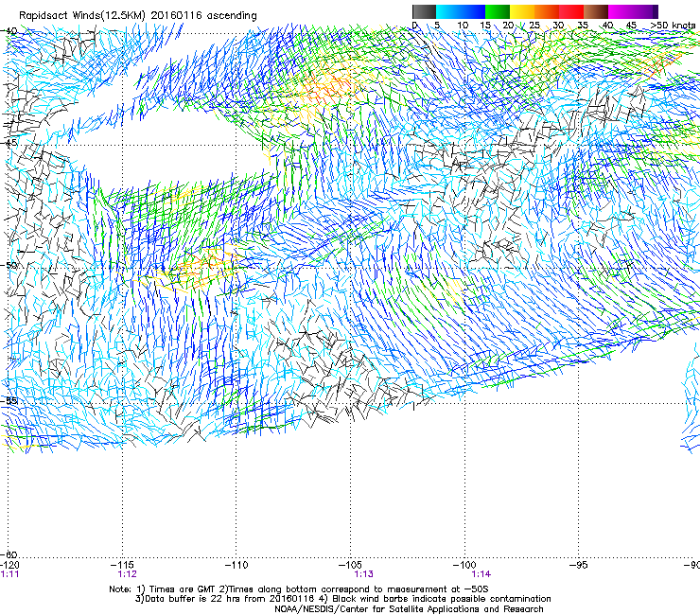
Task: Click the cyan-blue 5-15 knots legend band
Action: 461,11
